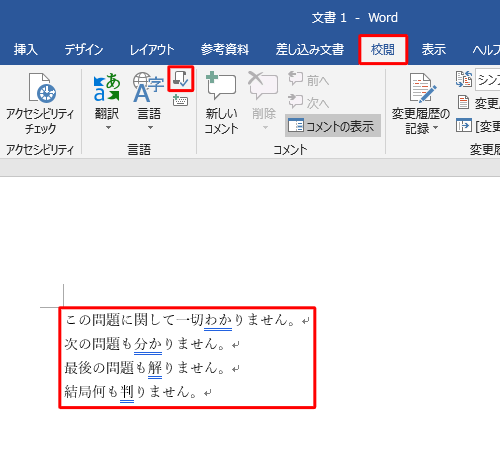This screenshot has width=500, height=469.
Task: Click the [変更履歴] ウィンドウ icon
Action: 464,125
